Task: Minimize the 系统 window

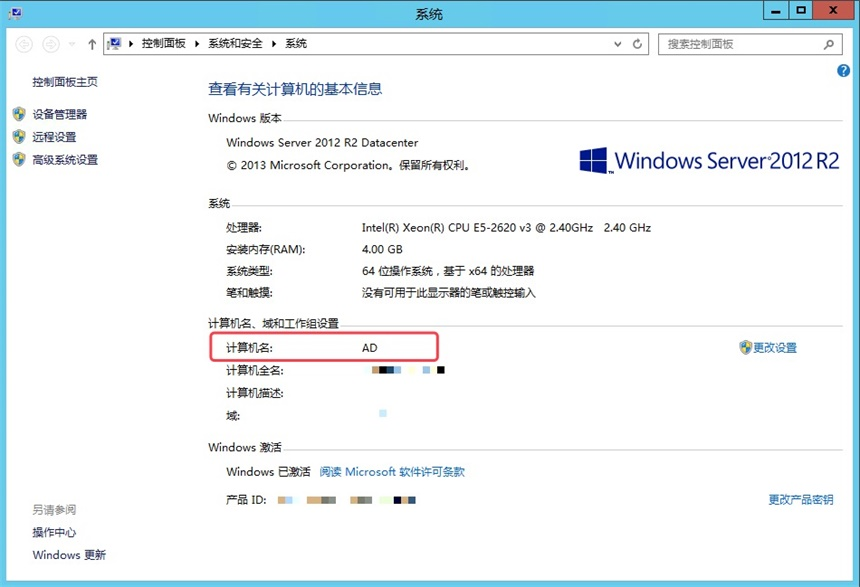Action: pos(776,11)
